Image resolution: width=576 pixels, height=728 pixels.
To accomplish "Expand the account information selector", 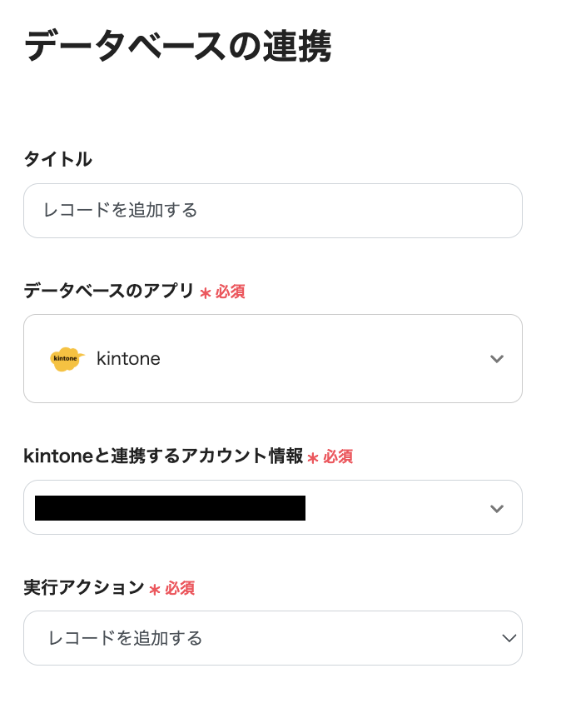I will (497, 507).
